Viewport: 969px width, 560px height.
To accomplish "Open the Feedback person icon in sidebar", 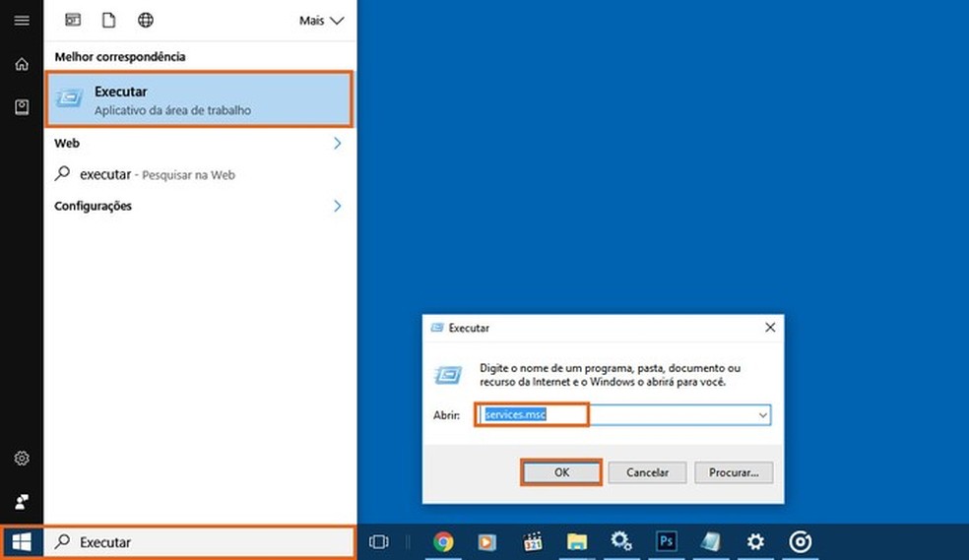I will (x=22, y=501).
